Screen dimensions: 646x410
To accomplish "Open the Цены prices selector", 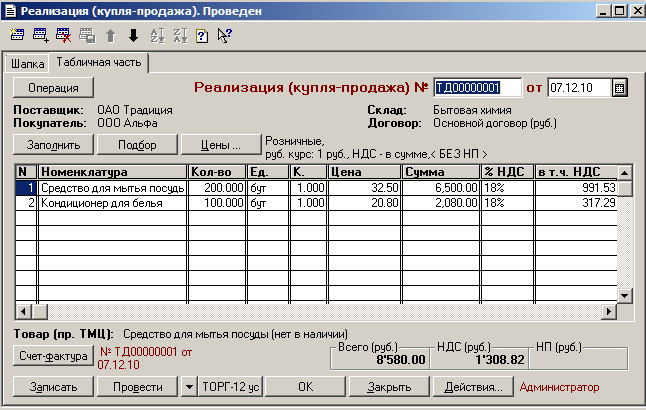I will [x=222, y=144].
